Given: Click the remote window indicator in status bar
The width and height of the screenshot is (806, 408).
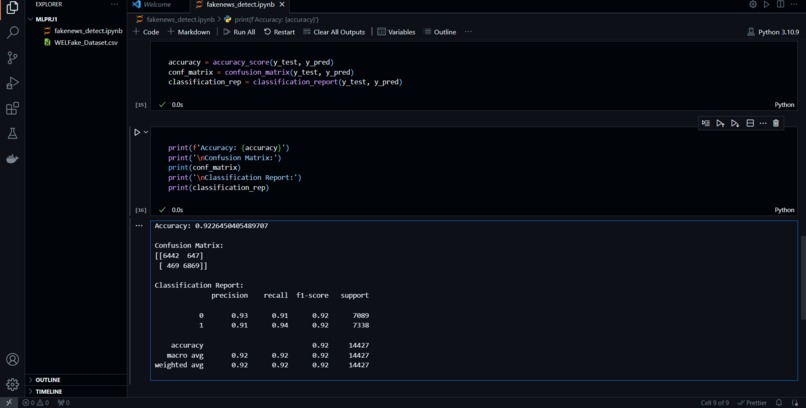Looking at the screenshot, I should pyautogui.click(x=8, y=403).
